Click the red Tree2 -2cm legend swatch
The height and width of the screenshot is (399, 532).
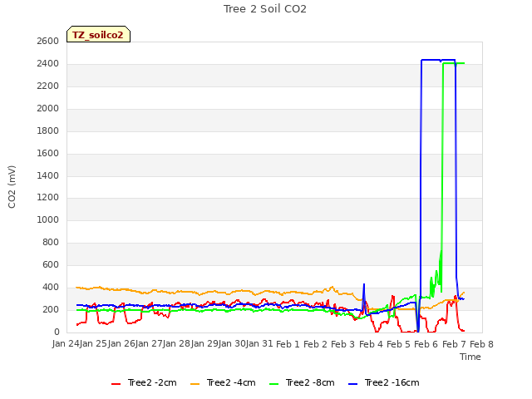coord(116,384)
